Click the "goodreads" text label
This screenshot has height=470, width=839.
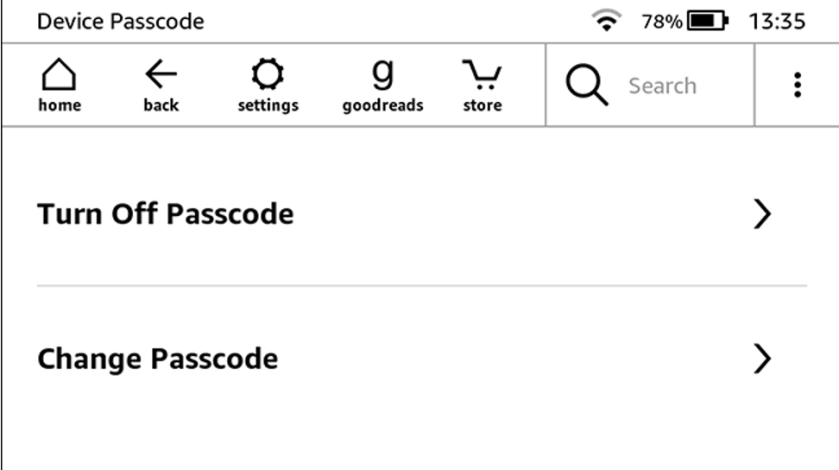pos(382,106)
